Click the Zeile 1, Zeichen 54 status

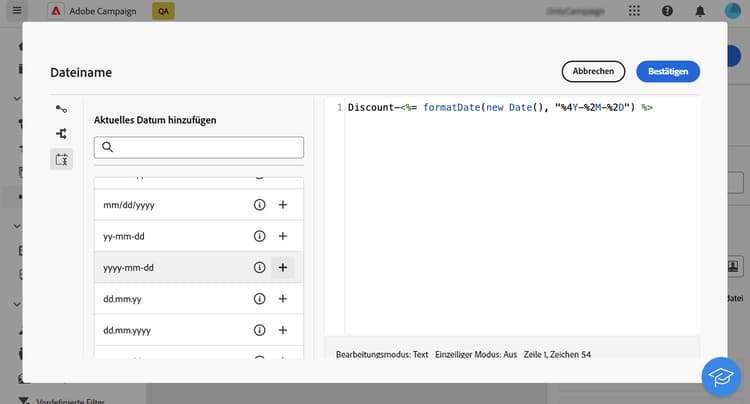pyautogui.click(x=557, y=354)
